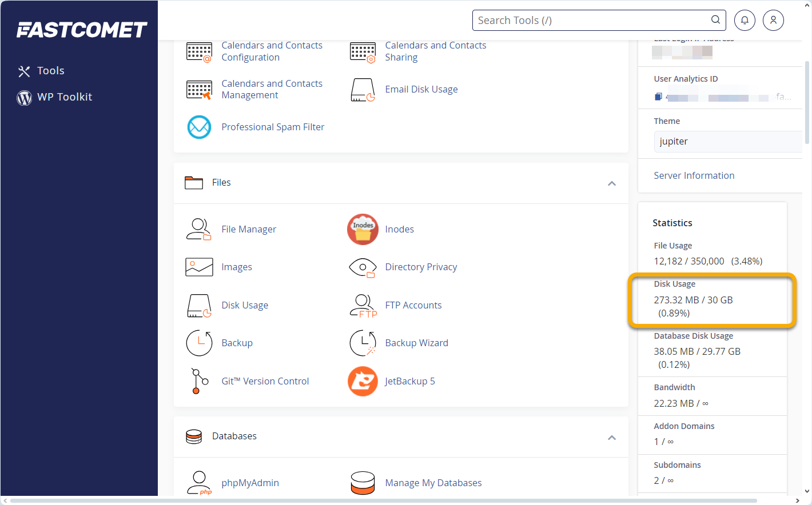Viewport: 812px width, 505px height.
Task: Click the File Usage value 12,182 / 350,000
Action: coord(689,261)
